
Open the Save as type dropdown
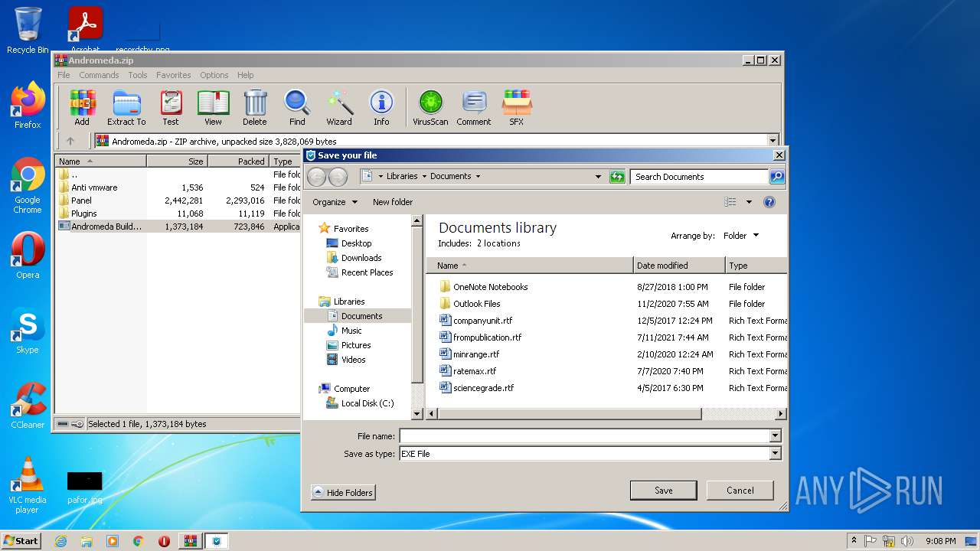(x=775, y=454)
